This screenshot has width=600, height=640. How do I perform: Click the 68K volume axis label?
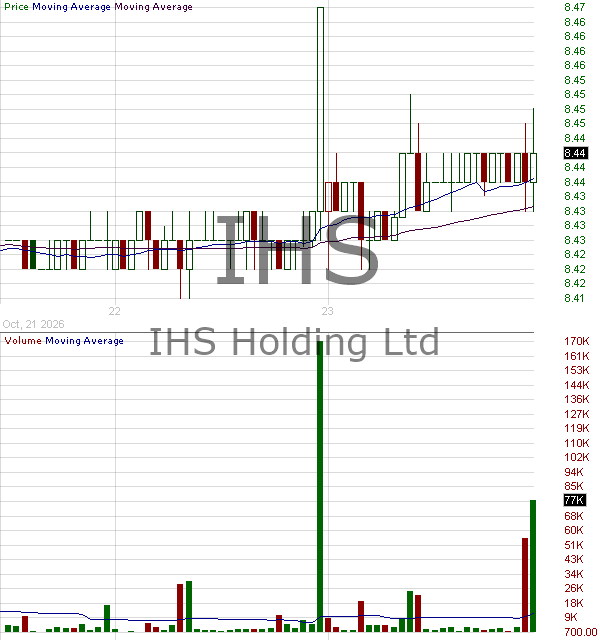[x=574, y=516]
